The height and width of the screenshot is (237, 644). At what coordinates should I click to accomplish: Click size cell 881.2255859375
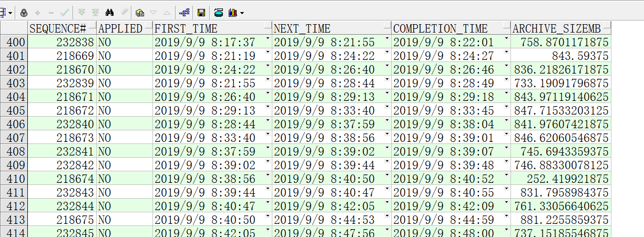[560, 220]
